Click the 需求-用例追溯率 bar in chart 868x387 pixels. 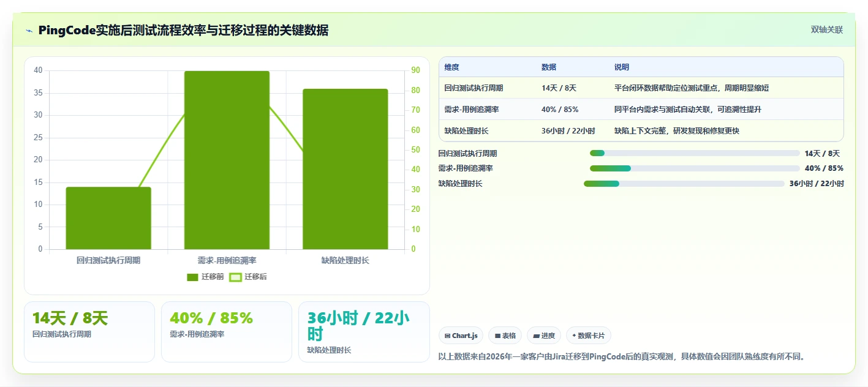(x=227, y=160)
